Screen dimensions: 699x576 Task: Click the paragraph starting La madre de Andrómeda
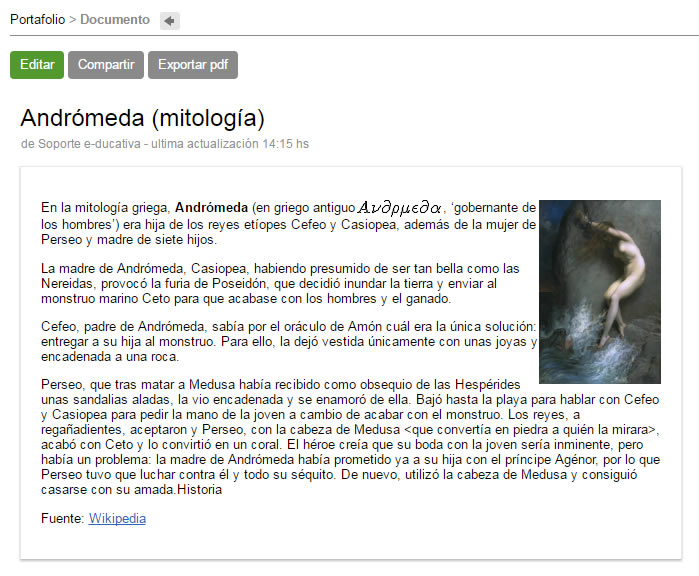[280, 284]
